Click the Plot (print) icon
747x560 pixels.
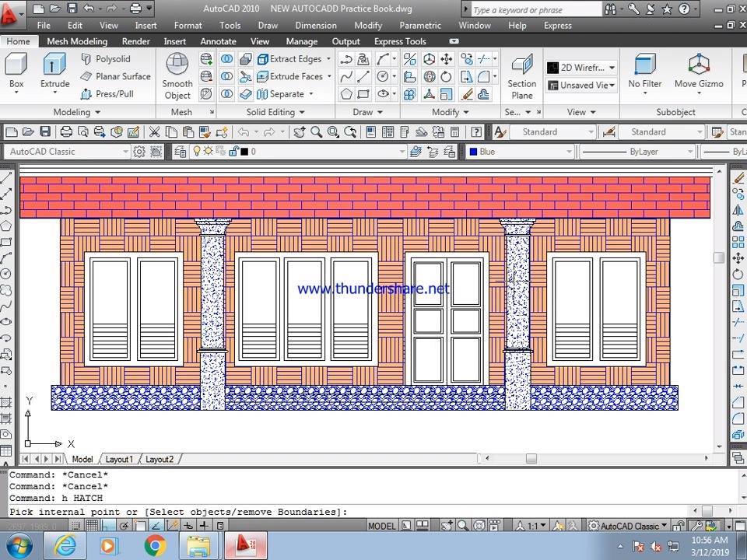click(x=66, y=131)
